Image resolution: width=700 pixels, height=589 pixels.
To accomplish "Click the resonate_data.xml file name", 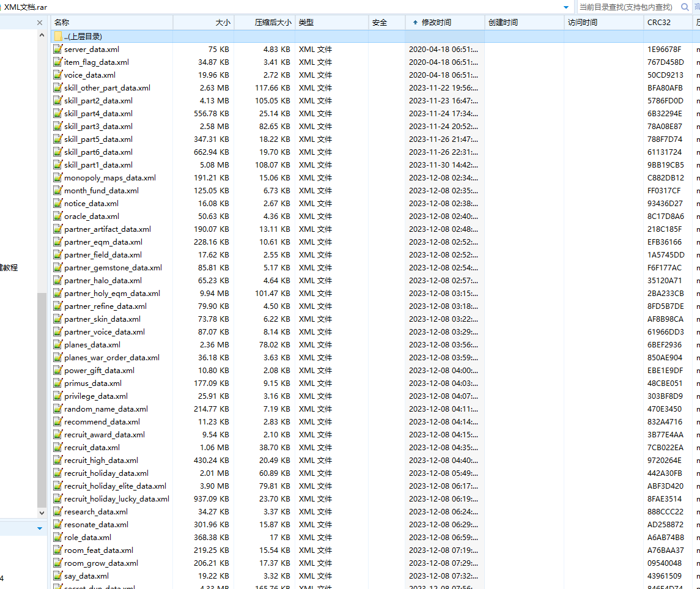I will click(x=97, y=525).
